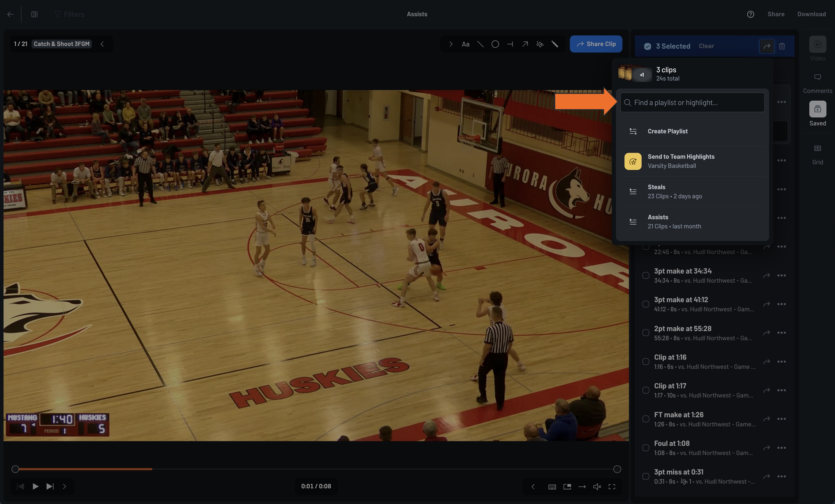Image resolution: width=835 pixels, height=504 pixels.
Task: Open the Saved panel icon
Action: click(x=817, y=109)
